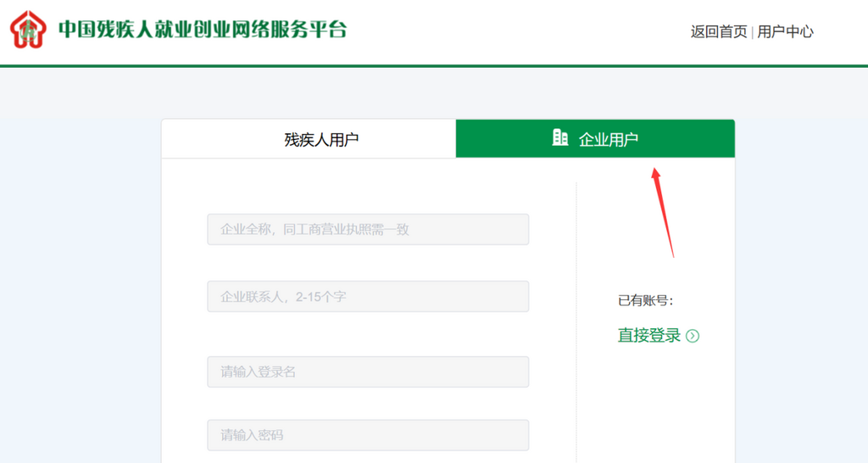Click into the 企业联系人 input field

click(x=368, y=297)
